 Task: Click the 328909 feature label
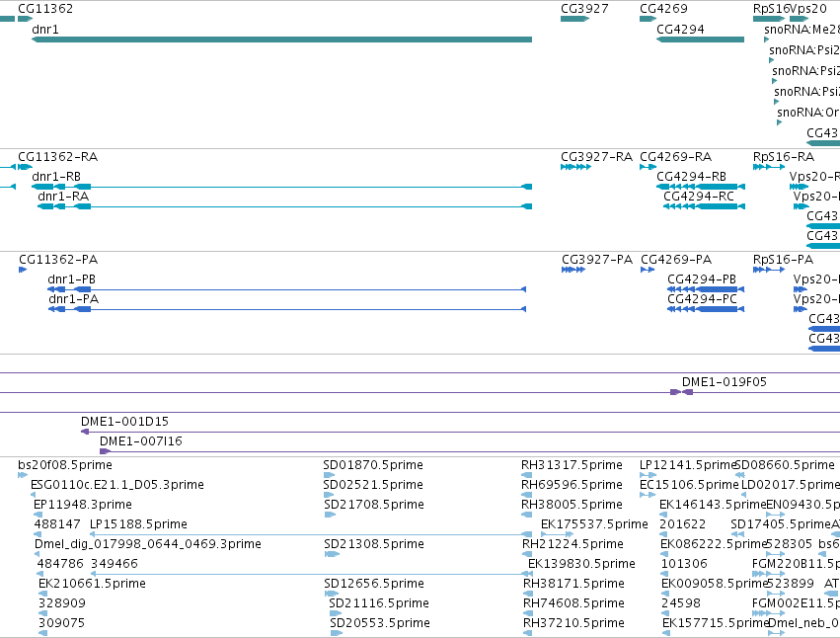pos(62,603)
